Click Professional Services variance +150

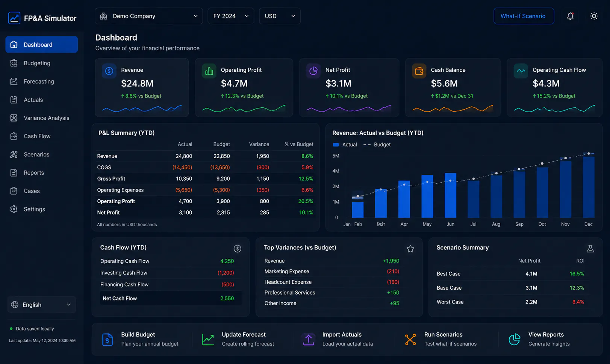pyautogui.click(x=393, y=293)
